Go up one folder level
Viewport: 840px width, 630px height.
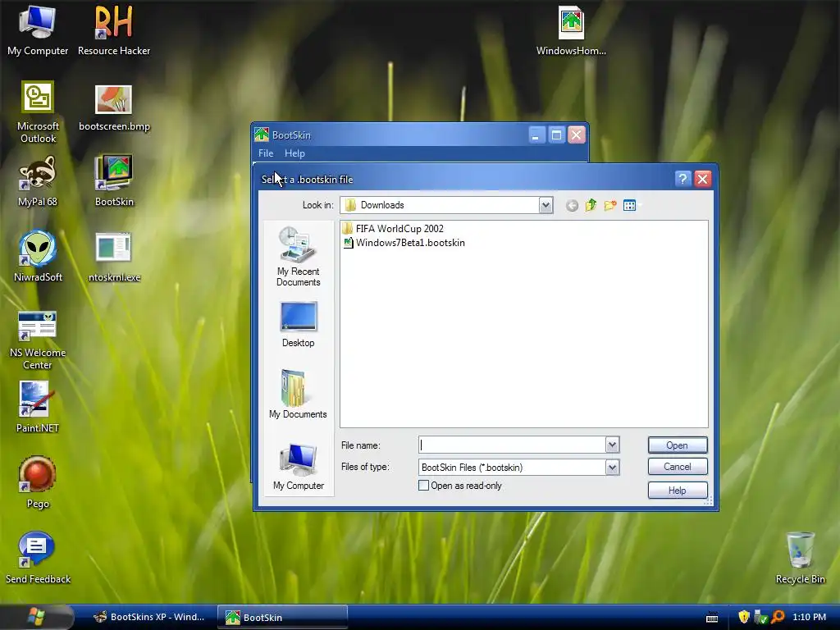(x=591, y=205)
